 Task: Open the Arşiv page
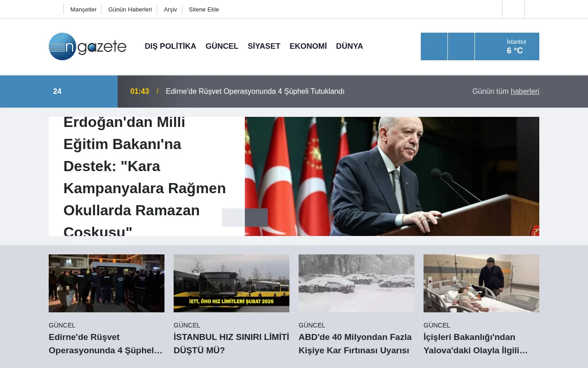click(170, 9)
